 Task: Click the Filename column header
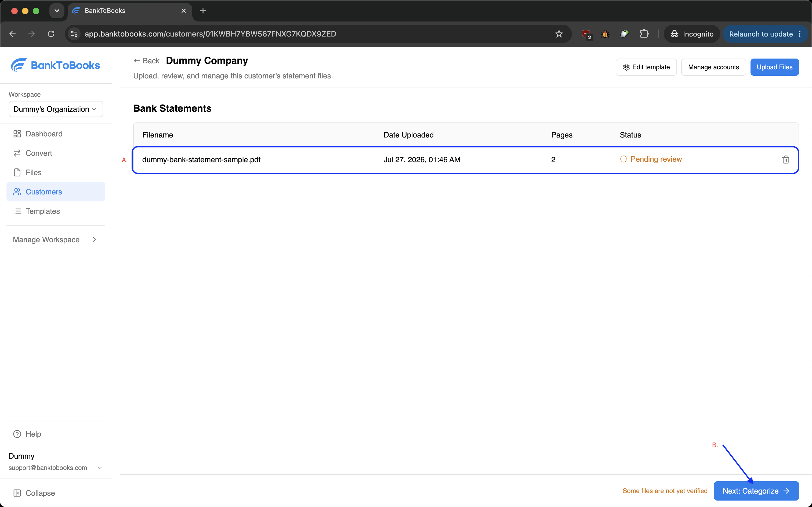(158, 135)
